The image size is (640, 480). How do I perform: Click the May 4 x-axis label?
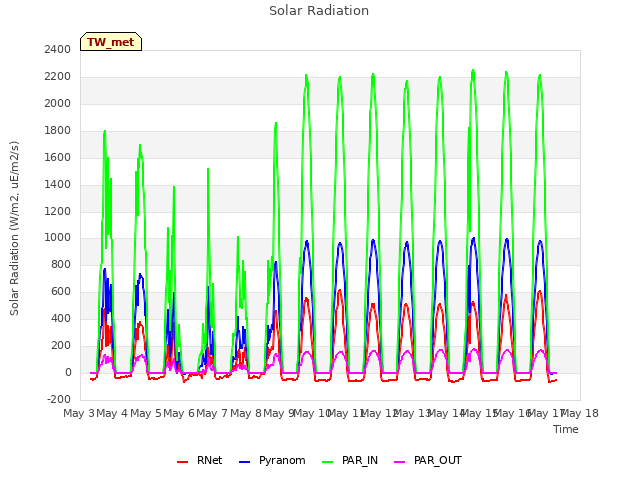112,413
